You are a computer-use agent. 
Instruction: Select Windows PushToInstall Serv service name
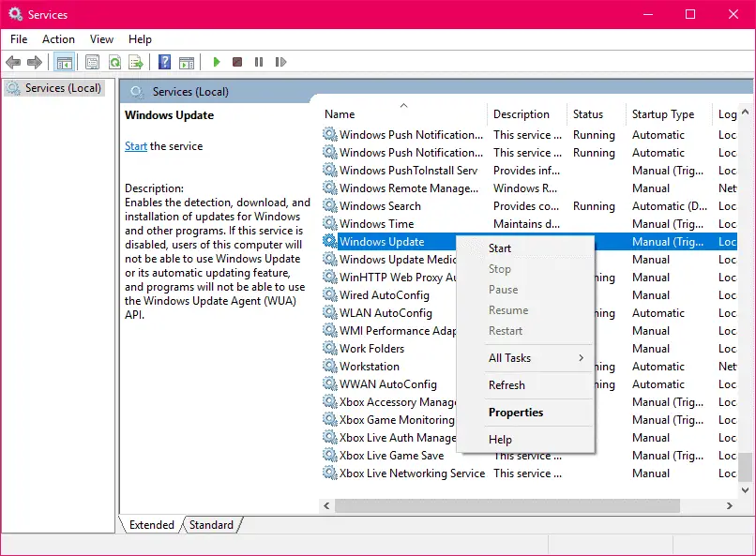point(408,171)
